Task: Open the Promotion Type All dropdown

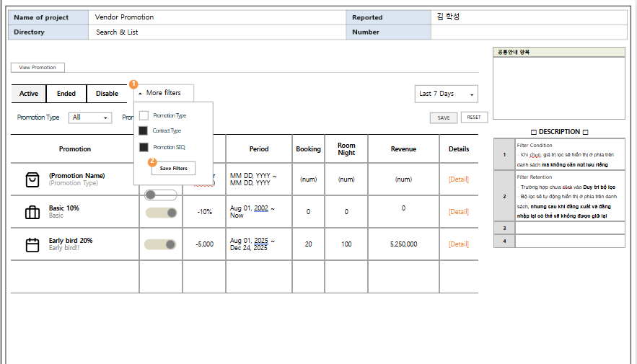Action: [90, 117]
